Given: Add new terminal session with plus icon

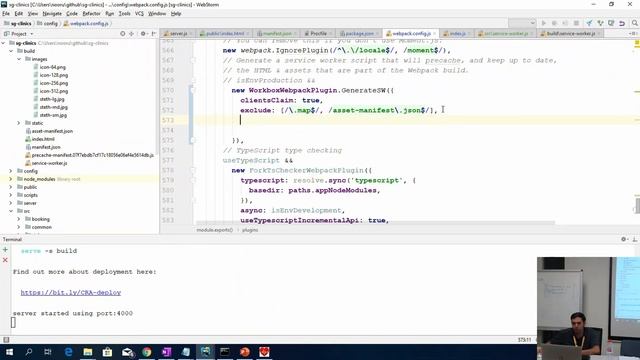Looking at the screenshot, I should tap(5, 249).
